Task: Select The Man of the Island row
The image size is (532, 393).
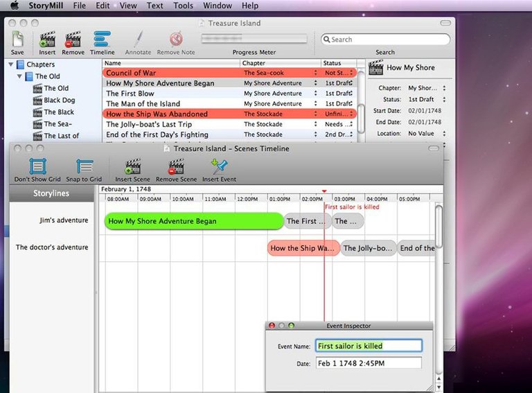Action: [229, 104]
